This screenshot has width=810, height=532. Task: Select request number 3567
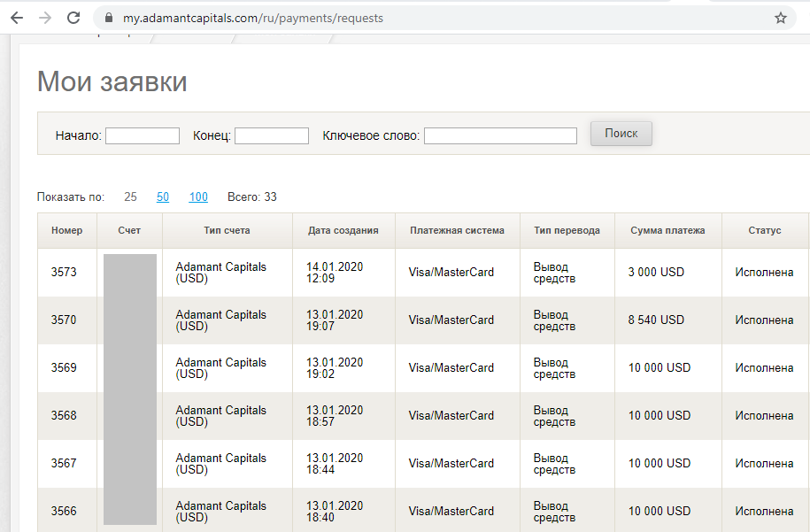64,463
